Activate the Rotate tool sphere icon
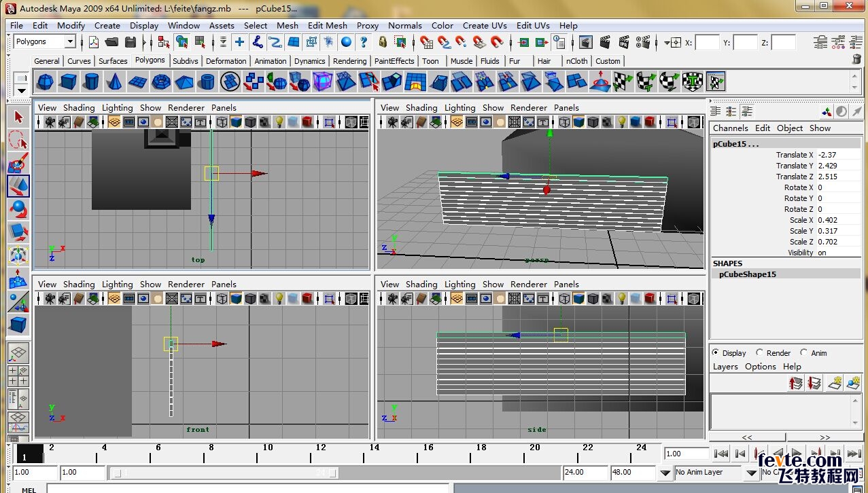The width and height of the screenshot is (868, 493). 18,209
